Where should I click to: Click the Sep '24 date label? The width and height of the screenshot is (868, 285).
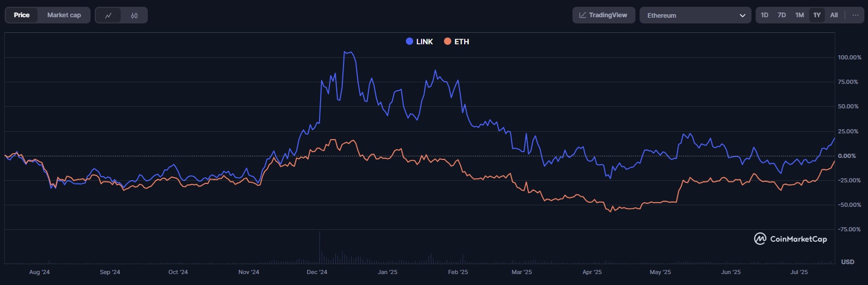(x=110, y=272)
